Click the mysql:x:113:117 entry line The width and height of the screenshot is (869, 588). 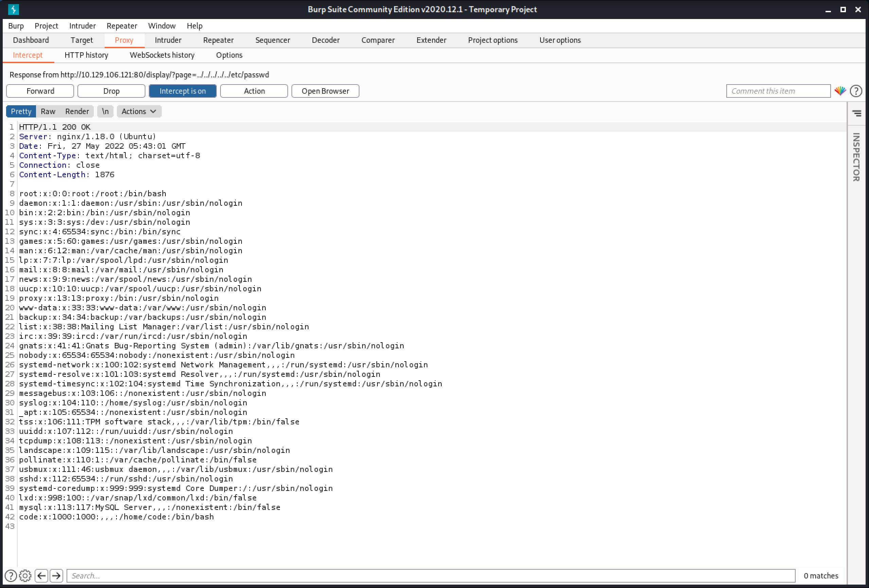click(149, 507)
